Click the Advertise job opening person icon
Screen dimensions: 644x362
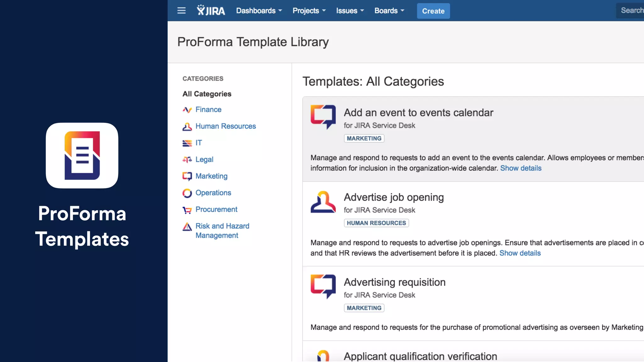pos(323,202)
